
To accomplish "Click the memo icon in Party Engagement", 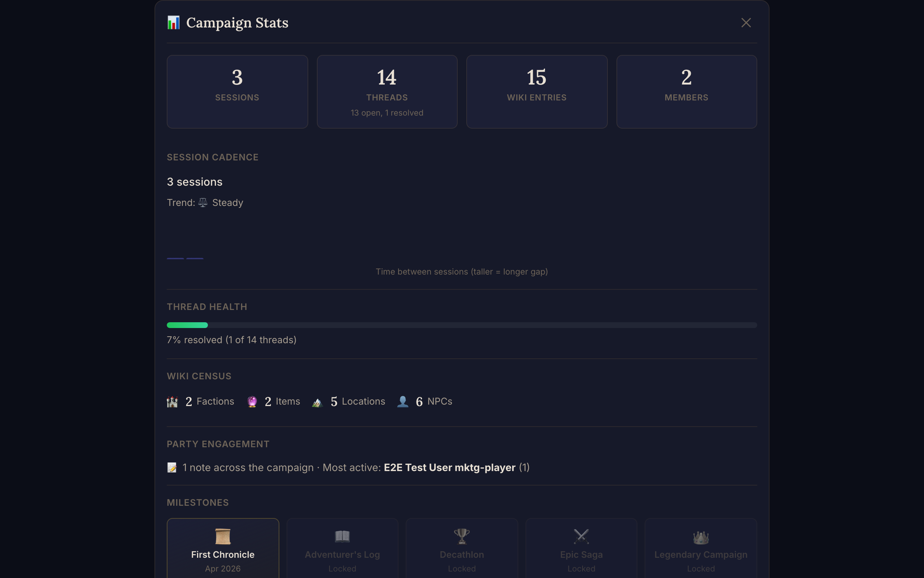I will click(x=172, y=467).
